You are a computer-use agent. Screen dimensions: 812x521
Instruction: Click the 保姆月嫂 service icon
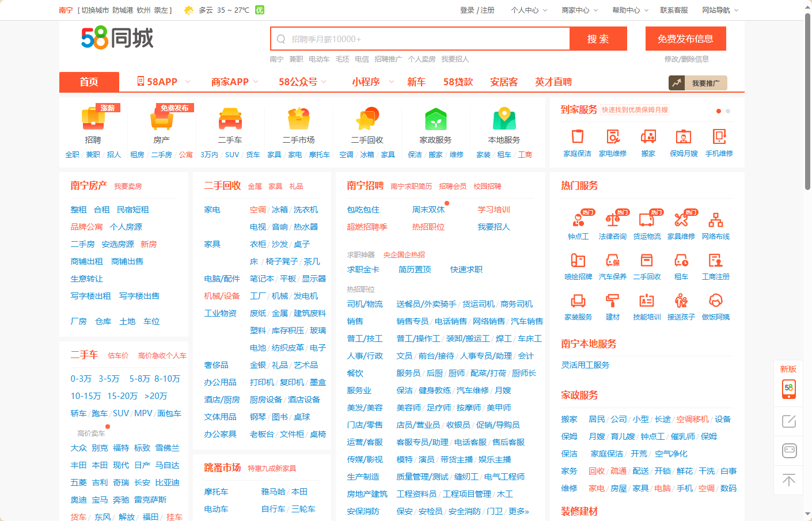coord(684,137)
